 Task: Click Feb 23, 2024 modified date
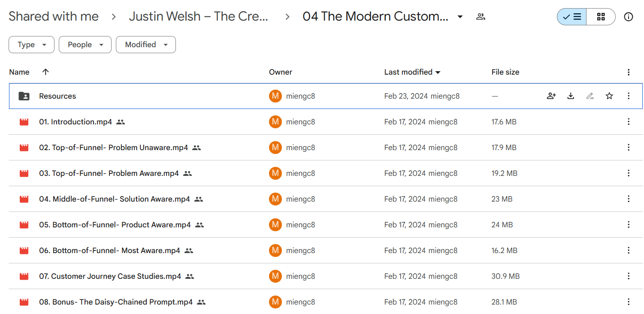point(406,96)
